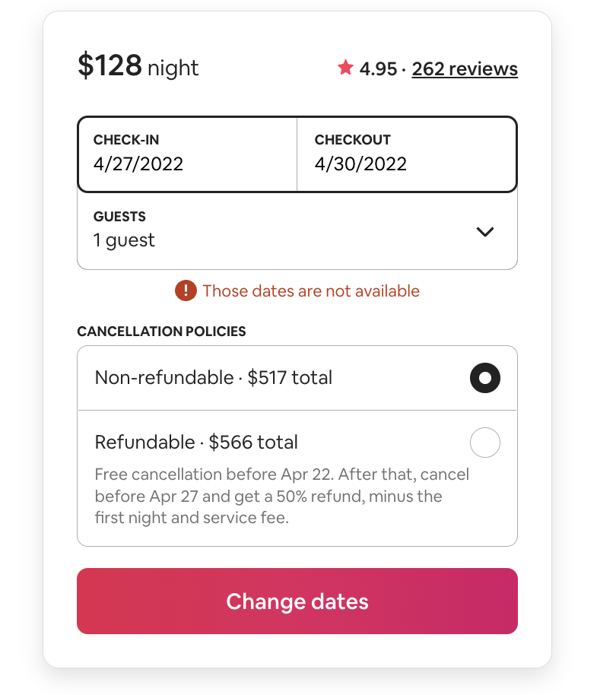Open the 1 guest dropdown
This screenshot has height=695, width=616.
tap(124, 240)
